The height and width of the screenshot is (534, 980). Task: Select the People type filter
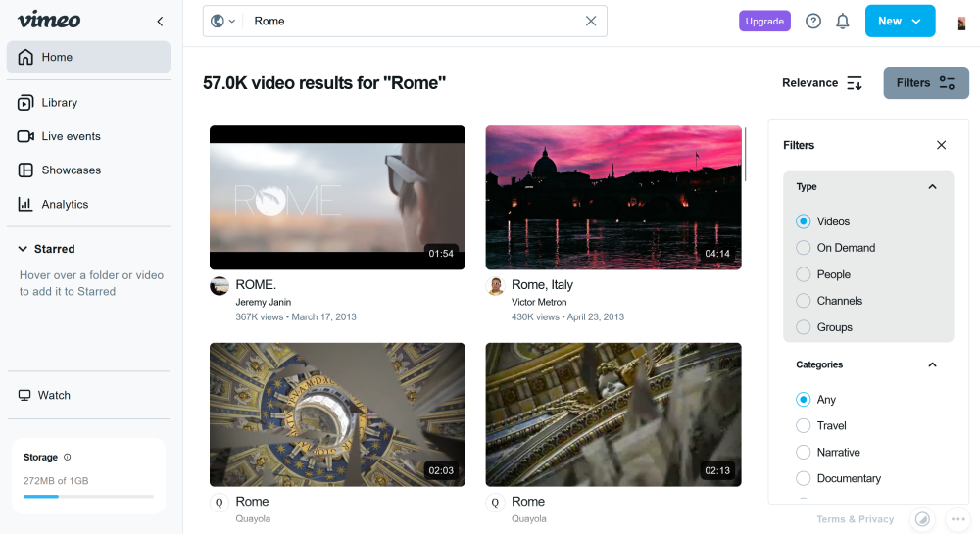click(x=804, y=274)
